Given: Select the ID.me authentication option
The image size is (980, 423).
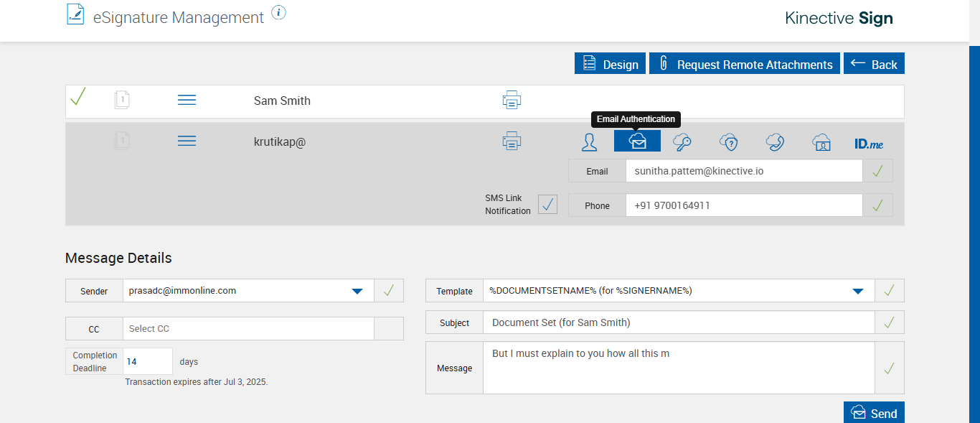Looking at the screenshot, I should click(x=869, y=144).
